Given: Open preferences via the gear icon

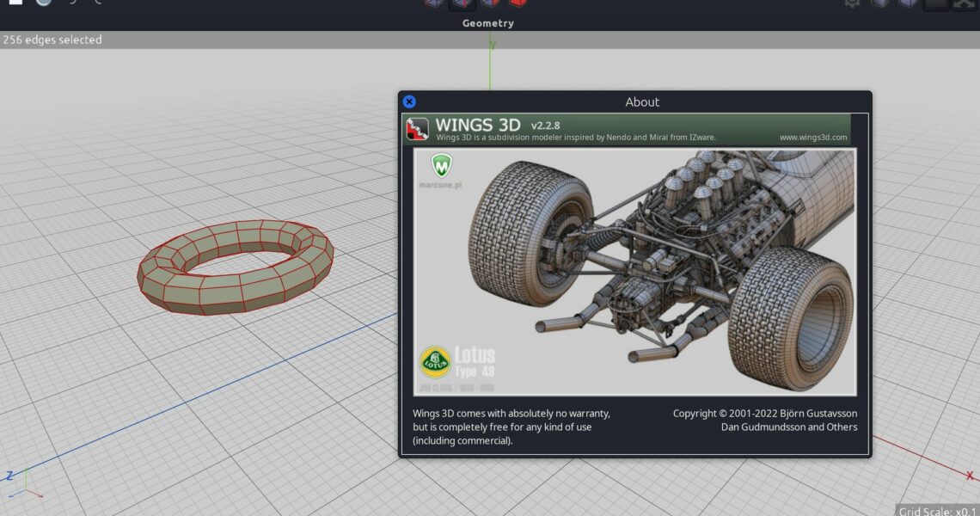Looking at the screenshot, I should click(x=852, y=3).
